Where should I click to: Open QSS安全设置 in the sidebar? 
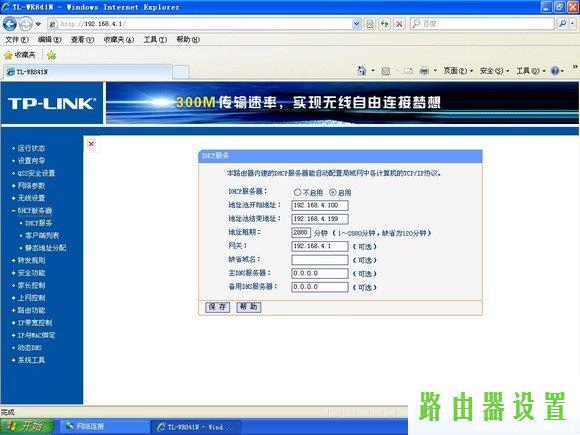point(36,173)
